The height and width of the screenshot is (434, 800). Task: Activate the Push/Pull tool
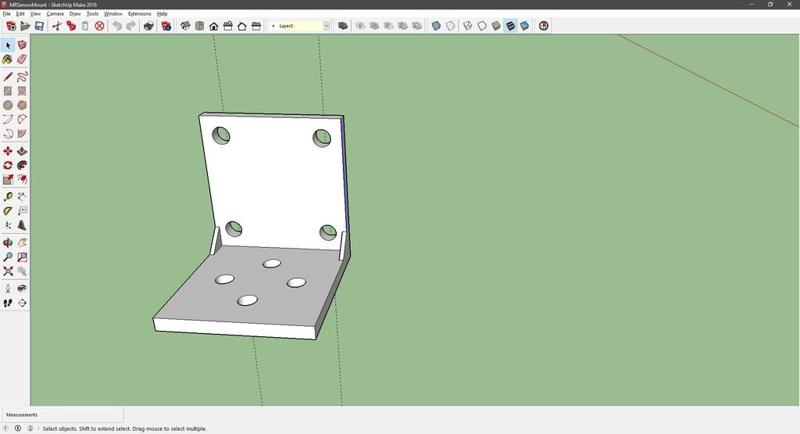point(22,151)
